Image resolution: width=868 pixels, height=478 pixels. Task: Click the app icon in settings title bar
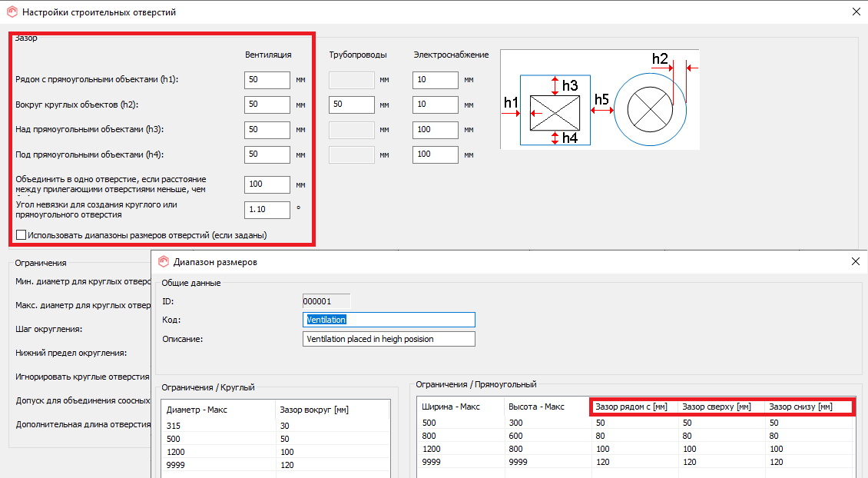(11, 12)
